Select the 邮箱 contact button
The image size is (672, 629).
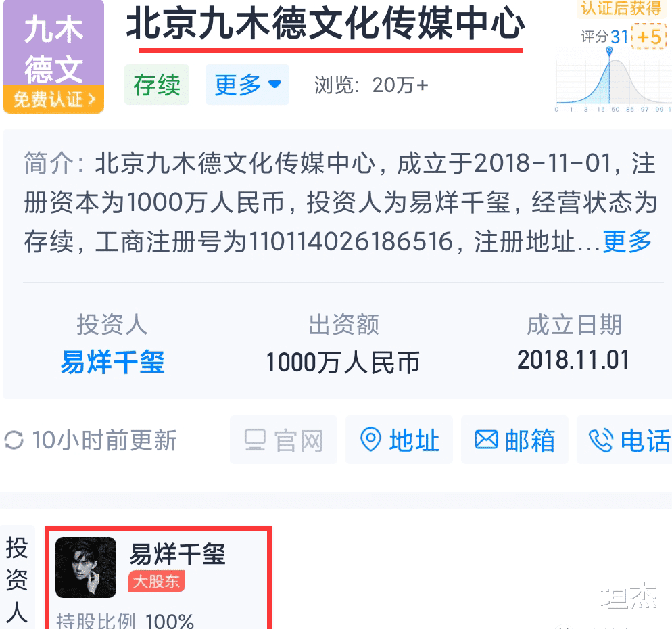pos(514,440)
